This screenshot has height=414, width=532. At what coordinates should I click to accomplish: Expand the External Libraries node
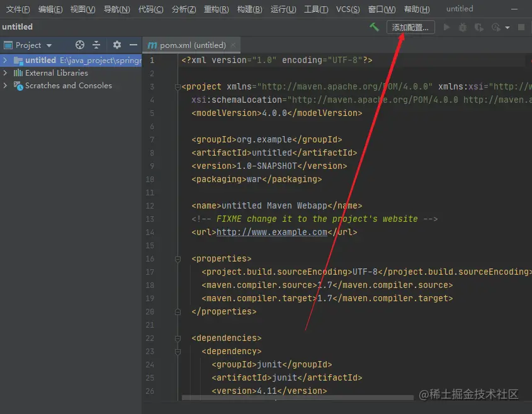coord(6,73)
